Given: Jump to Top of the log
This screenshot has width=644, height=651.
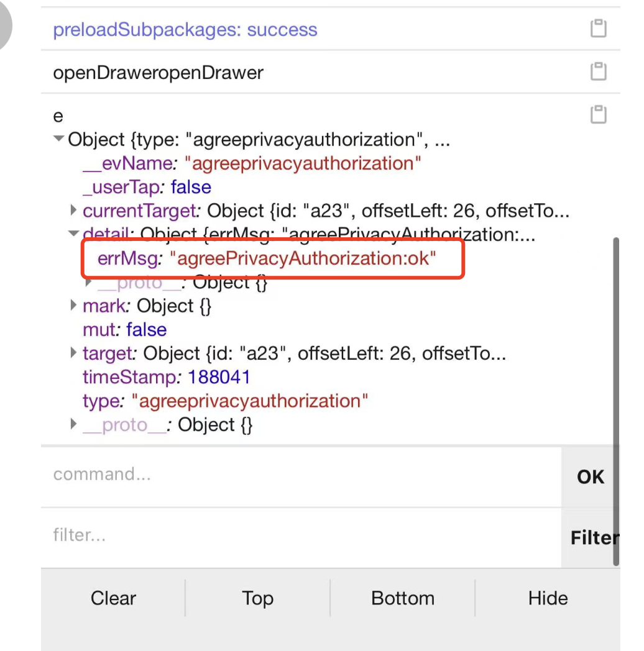Looking at the screenshot, I should [258, 598].
